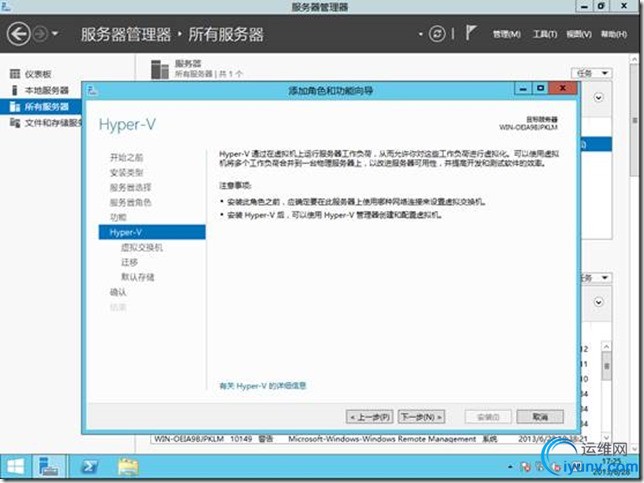This screenshot has height=483, width=644.
Task: Click the dashboard grid icon beside 仪表板
Action: 15,74
